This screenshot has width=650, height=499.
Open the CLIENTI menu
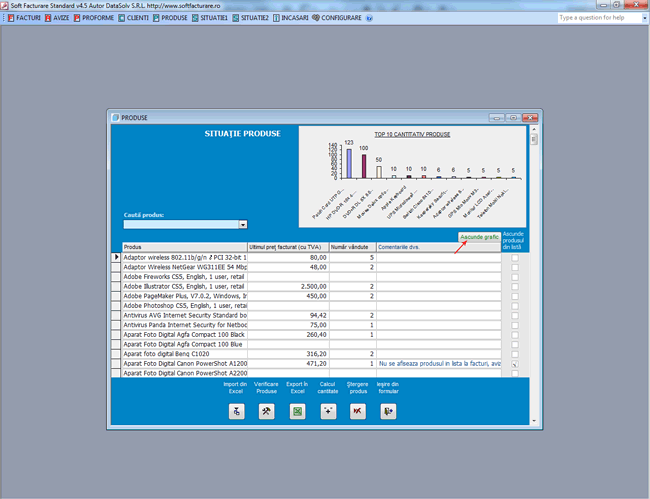[133, 18]
